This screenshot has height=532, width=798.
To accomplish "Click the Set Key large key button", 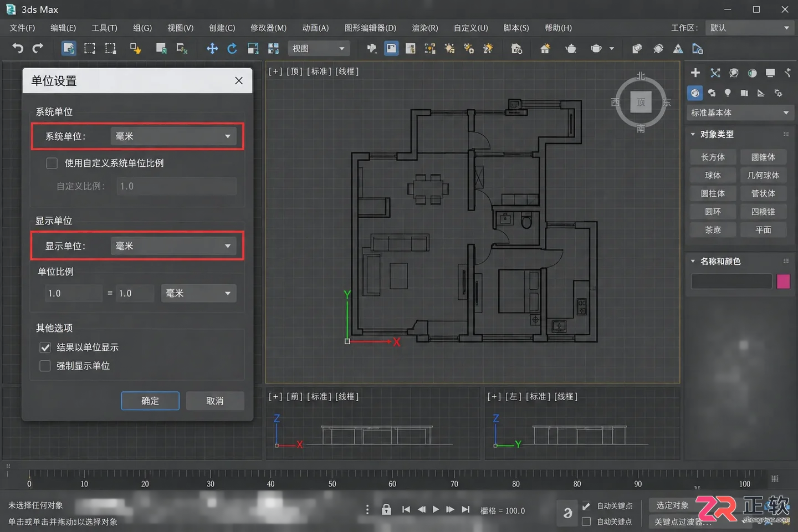I will (x=567, y=513).
